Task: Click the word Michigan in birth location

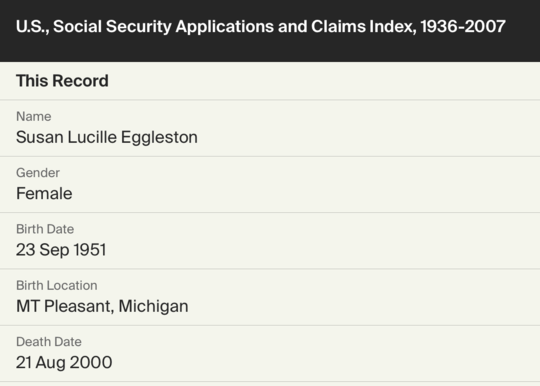Action: pos(154,306)
